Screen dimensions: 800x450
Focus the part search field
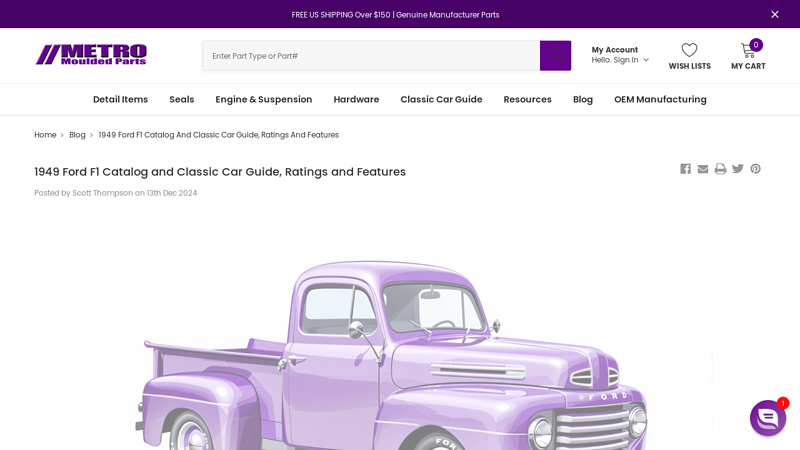point(371,56)
